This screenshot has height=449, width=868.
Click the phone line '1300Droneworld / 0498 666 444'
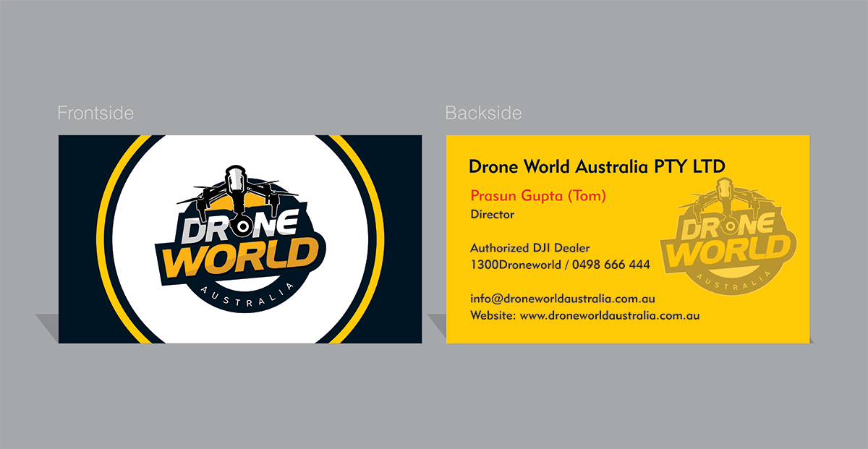(560, 265)
